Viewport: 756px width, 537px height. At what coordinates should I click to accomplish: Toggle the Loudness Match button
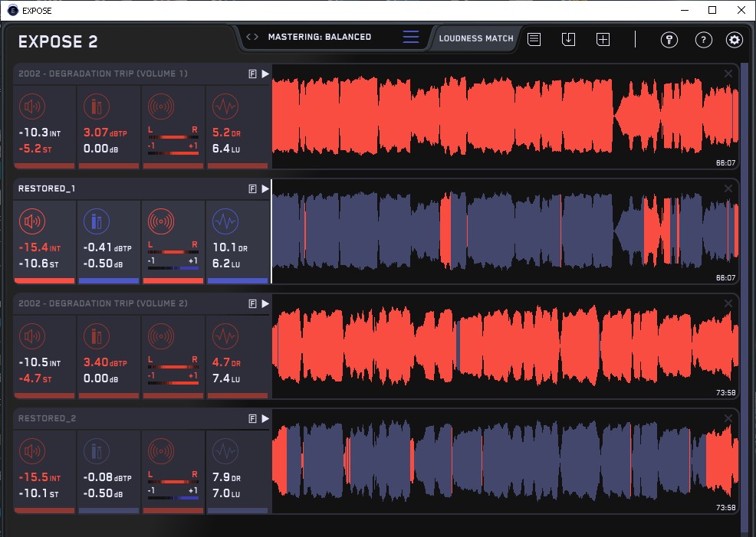(476, 38)
